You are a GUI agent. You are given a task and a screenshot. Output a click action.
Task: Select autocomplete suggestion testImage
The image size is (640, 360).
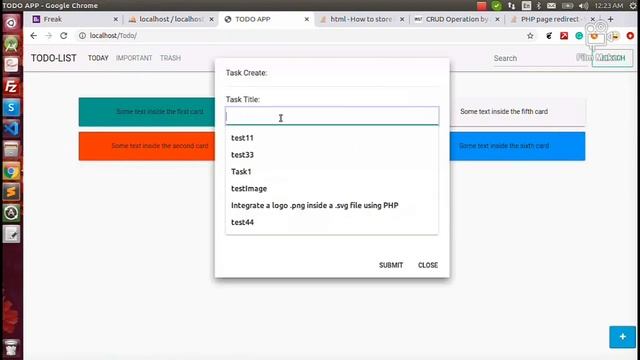click(332, 189)
